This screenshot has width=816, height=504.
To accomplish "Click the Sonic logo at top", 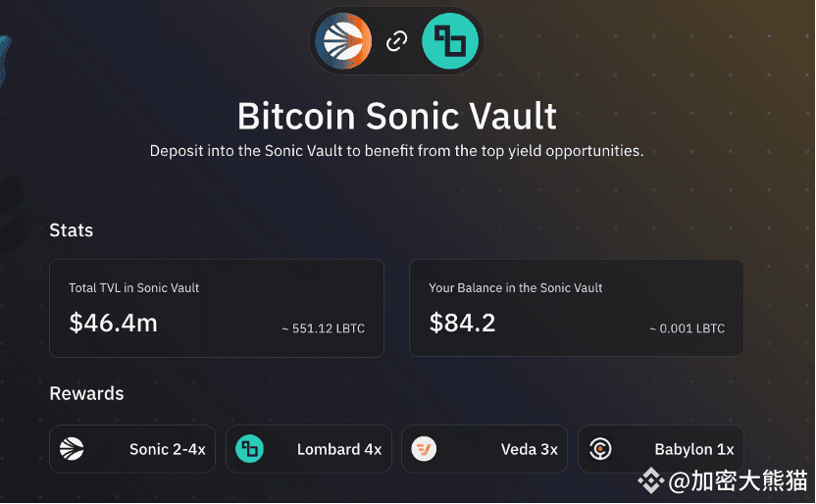I will click(x=343, y=41).
